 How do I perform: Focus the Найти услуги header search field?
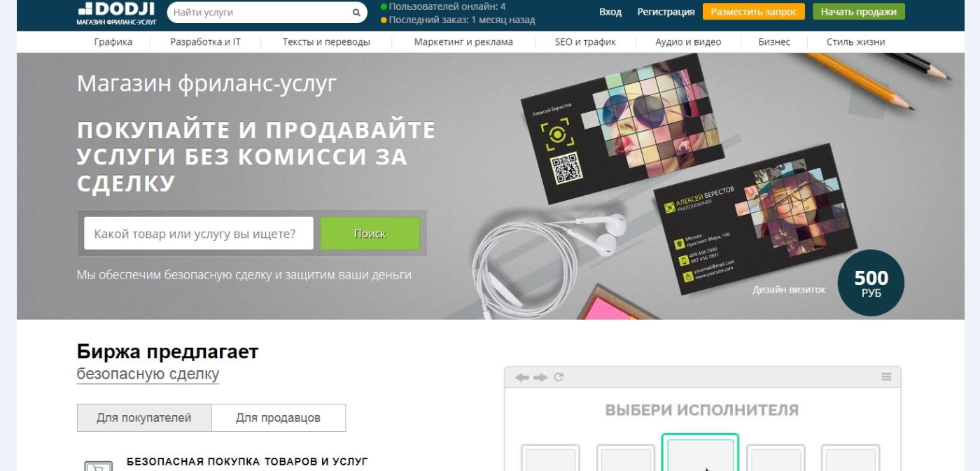click(260, 13)
